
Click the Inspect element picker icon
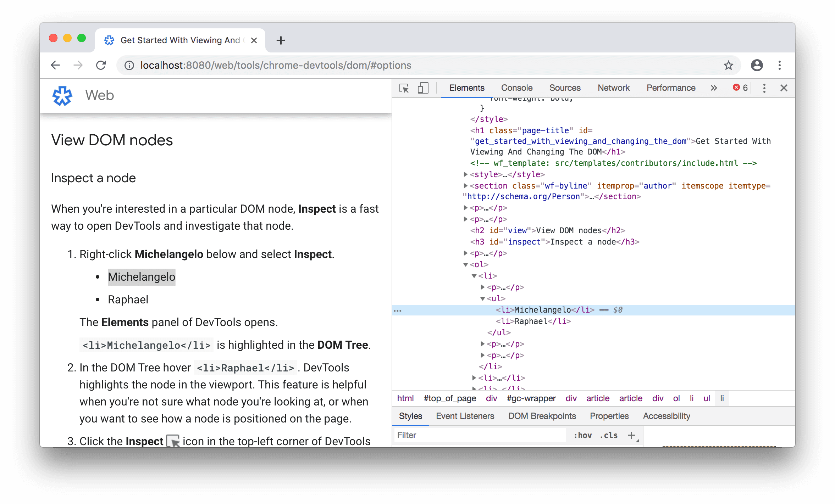pos(404,88)
